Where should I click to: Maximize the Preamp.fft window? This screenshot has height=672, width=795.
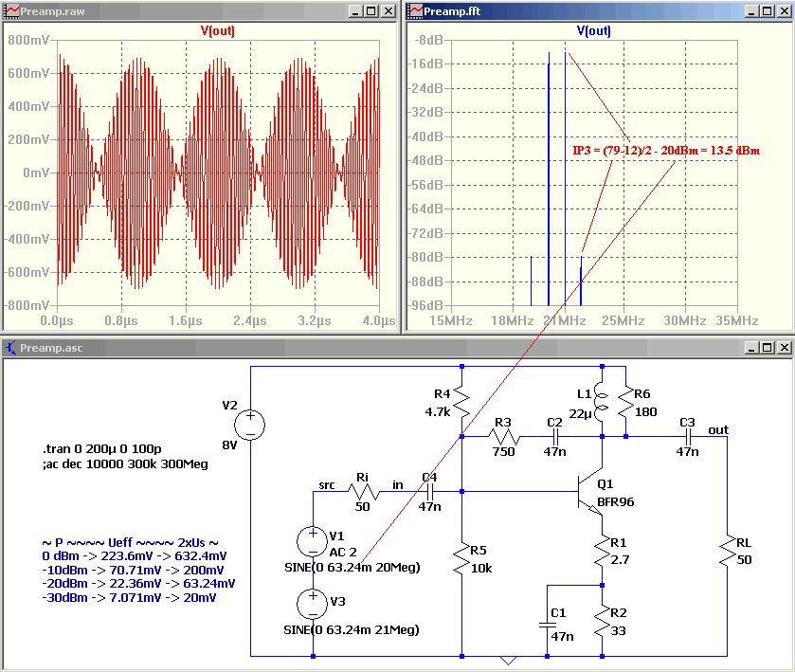(768, 11)
